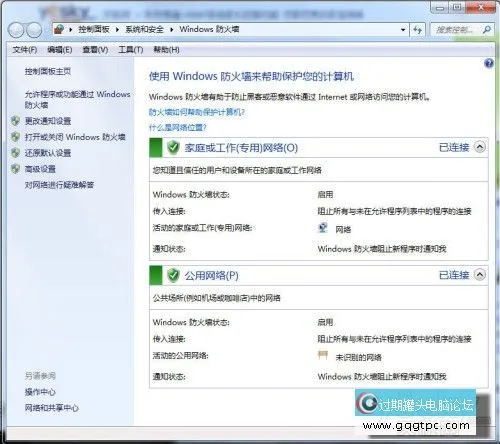This screenshot has height=444, width=500.
Task: Click shield icon beside 高级设置
Action: click(16, 169)
